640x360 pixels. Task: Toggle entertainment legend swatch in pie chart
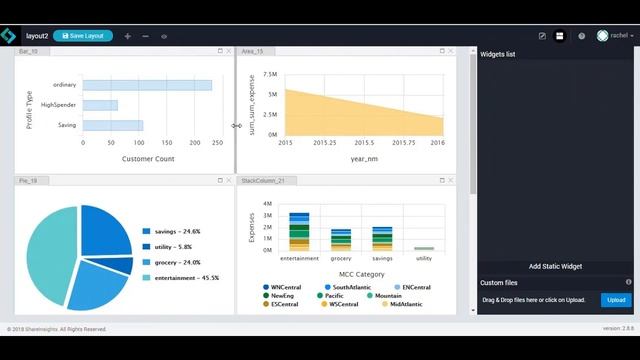tap(146, 278)
